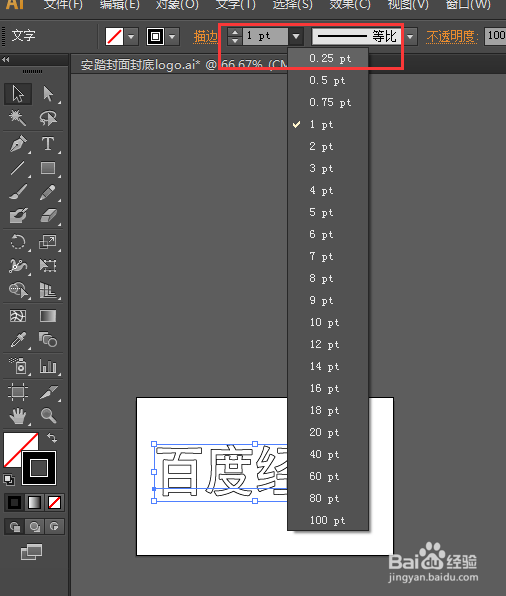Image resolution: width=506 pixels, height=596 pixels.
Task: Choose 20 pt stroke weight
Action: click(328, 433)
